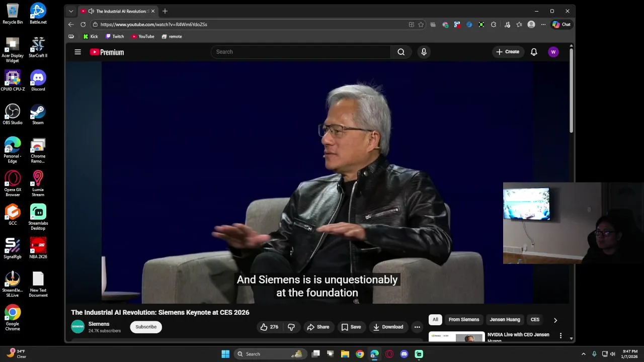Viewport: 644px width, 362px height.
Task: Open split screen icon in address bar
Action: pos(412,24)
